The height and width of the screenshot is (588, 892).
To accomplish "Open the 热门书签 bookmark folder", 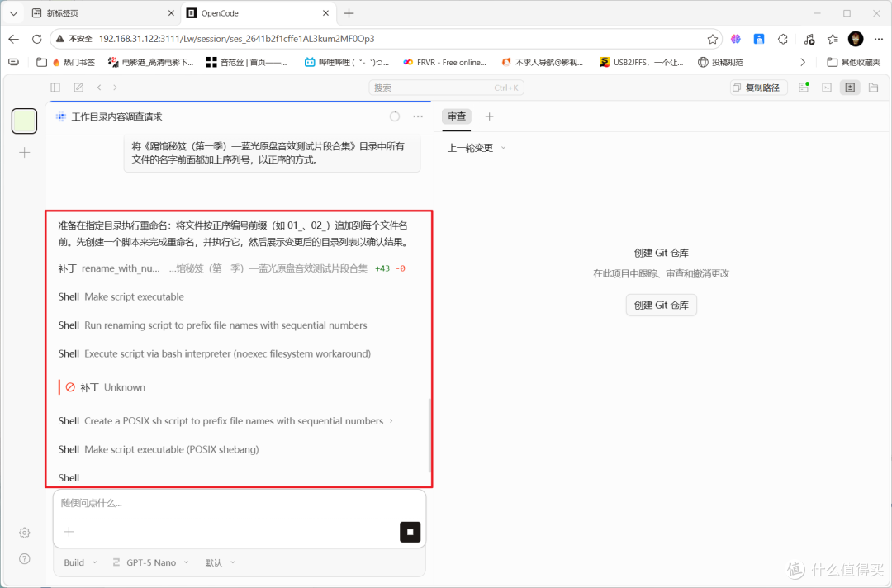I will tap(66, 63).
